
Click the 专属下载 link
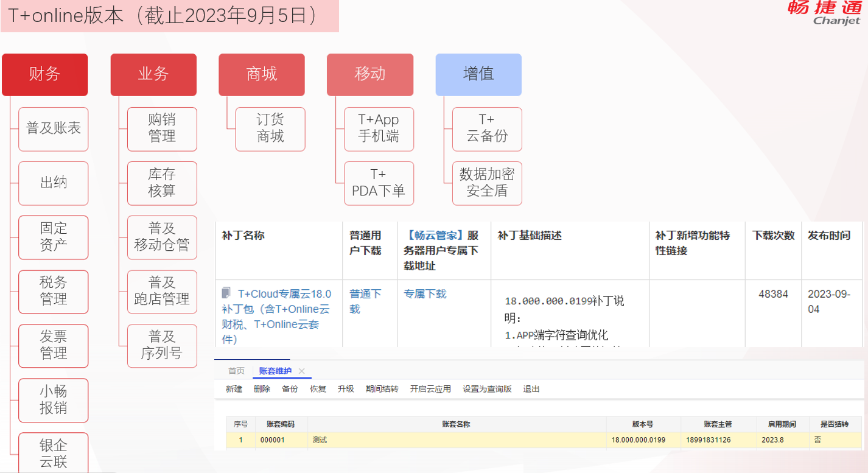425,294
